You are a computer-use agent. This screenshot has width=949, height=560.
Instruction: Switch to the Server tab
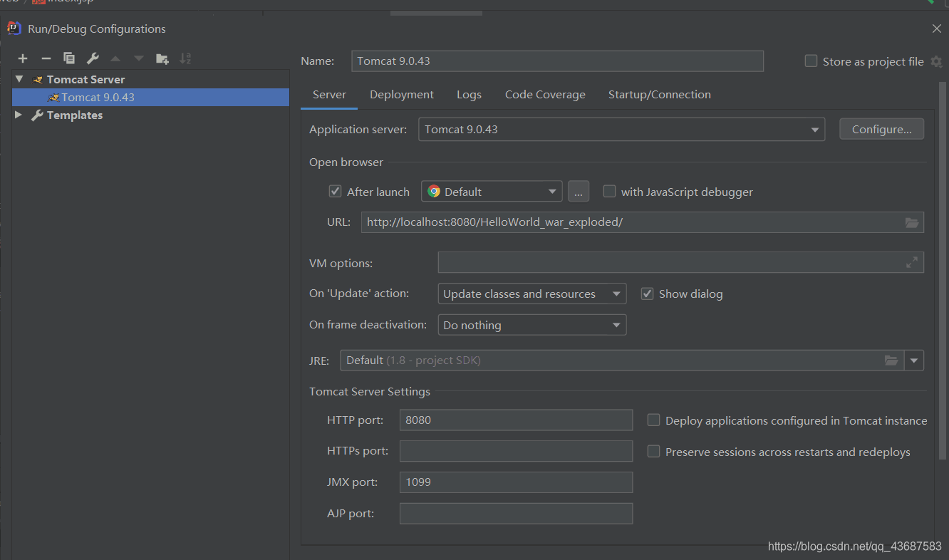(x=329, y=95)
